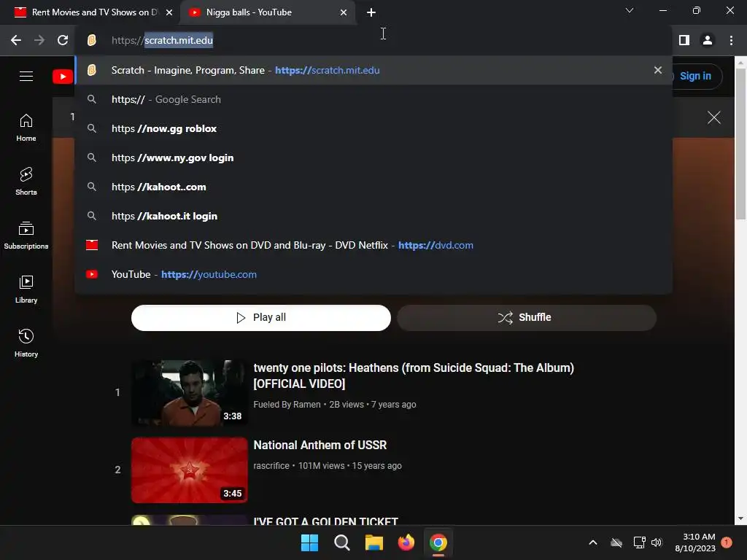Open Shorts in YouTube sidebar
Viewport: 747px width, 560px height.
[26, 182]
